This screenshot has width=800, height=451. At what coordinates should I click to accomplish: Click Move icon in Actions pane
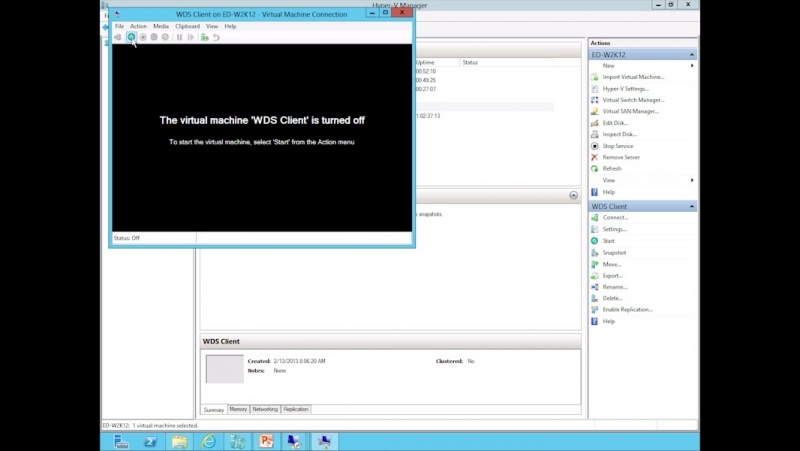coord(594,264)
